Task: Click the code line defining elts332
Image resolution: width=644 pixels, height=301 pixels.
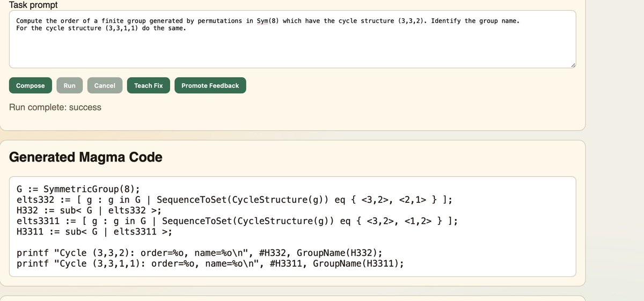Action: [x=235, y=200]
